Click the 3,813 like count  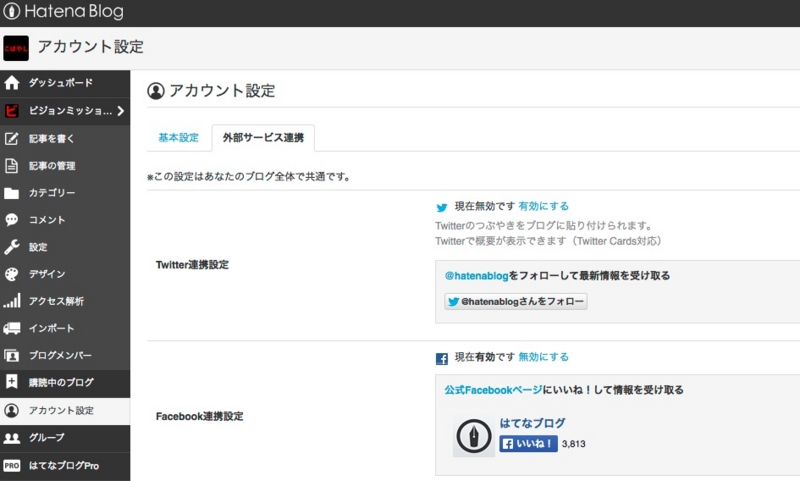click(x=574, y=444)
